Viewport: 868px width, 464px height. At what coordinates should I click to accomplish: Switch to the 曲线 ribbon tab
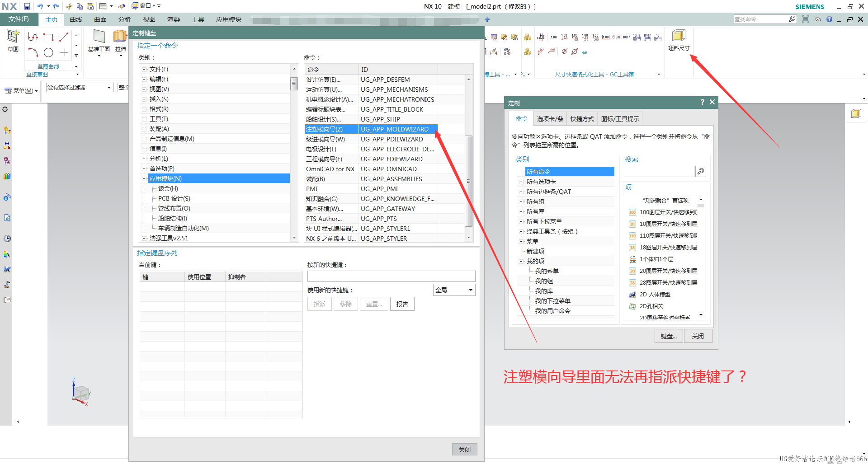click(76, 19)
